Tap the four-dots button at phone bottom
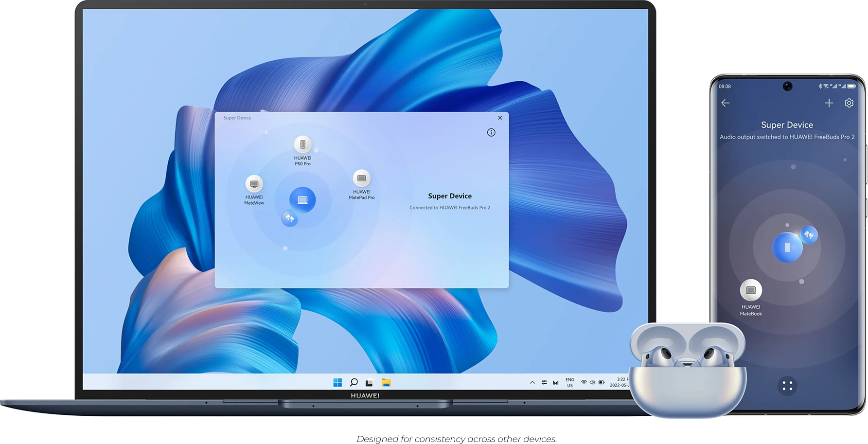The width and height of the screenshot is (868, 444). click(787, 386)
